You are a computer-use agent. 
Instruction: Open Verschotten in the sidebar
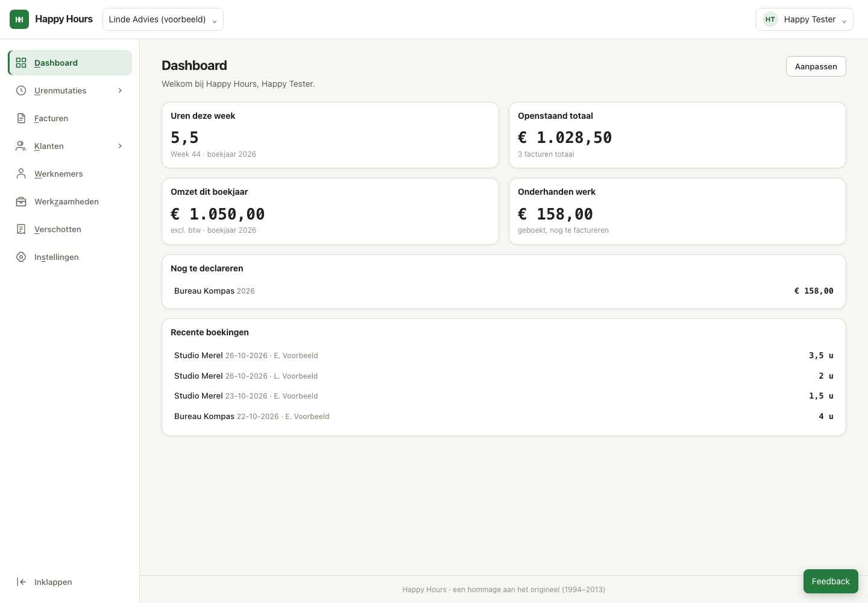(70, 229)
